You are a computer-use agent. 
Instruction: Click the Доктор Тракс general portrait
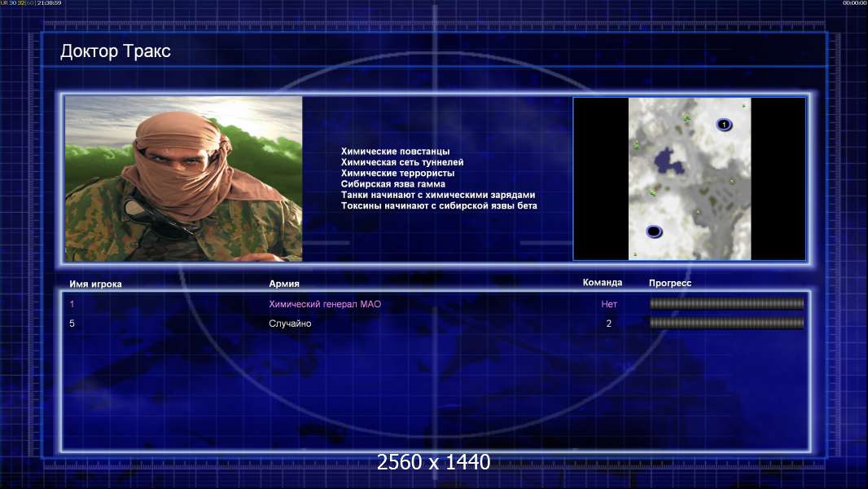coord(184,178)
